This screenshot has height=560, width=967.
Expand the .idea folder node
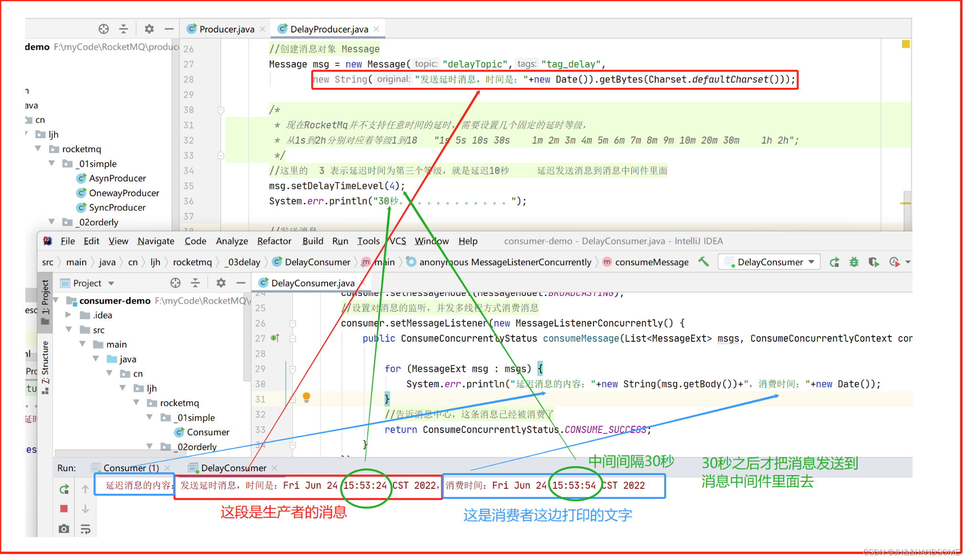(69, 315)
